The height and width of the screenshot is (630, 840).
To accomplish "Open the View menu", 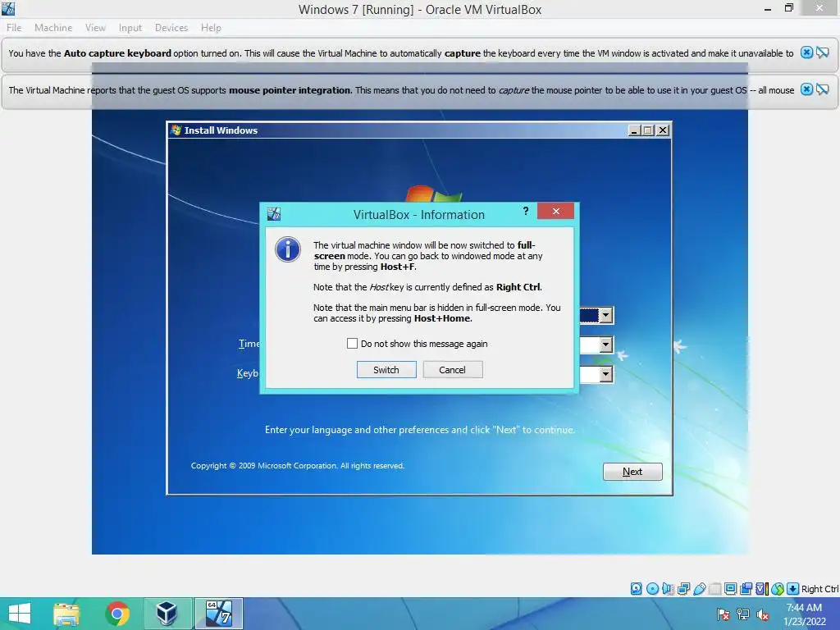I will point(95,28).
